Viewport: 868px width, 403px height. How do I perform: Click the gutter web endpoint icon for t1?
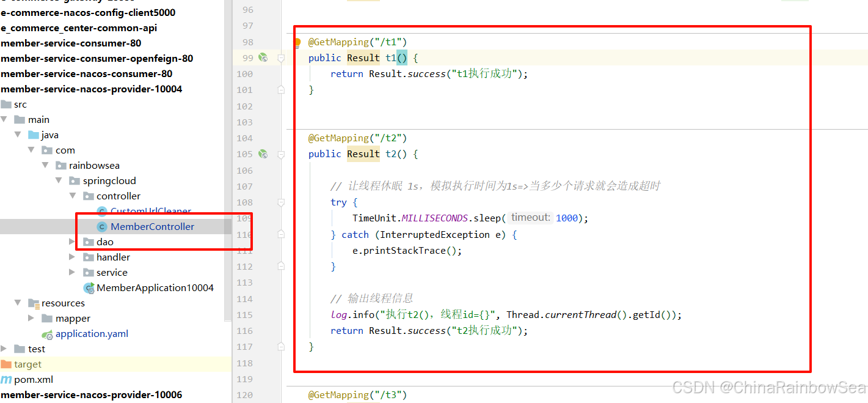(x=263, y=57)
